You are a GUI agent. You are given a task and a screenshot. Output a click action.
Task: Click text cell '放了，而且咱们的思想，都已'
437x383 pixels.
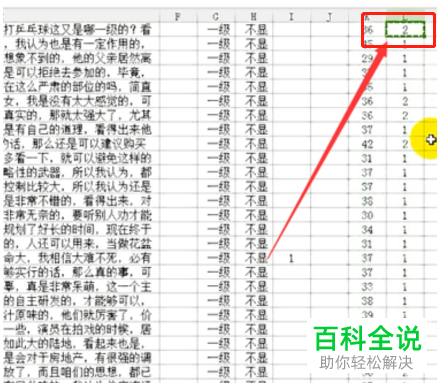click(x=77, y=372)
